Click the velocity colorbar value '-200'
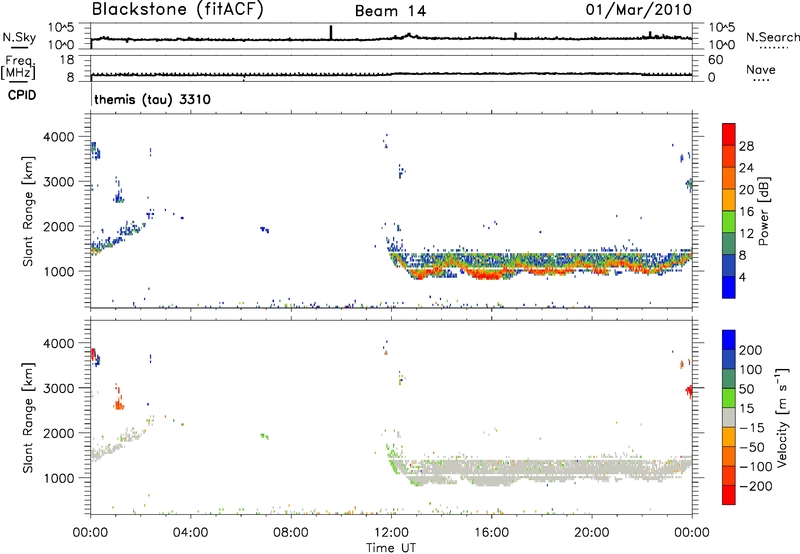This screenshot has height=554, width=800. tap(756, 486)
